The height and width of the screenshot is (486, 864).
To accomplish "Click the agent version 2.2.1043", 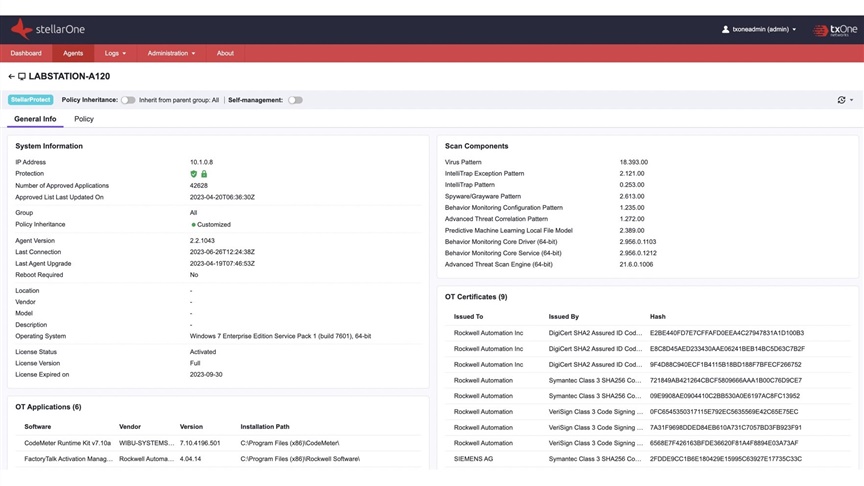I will 202,241.
